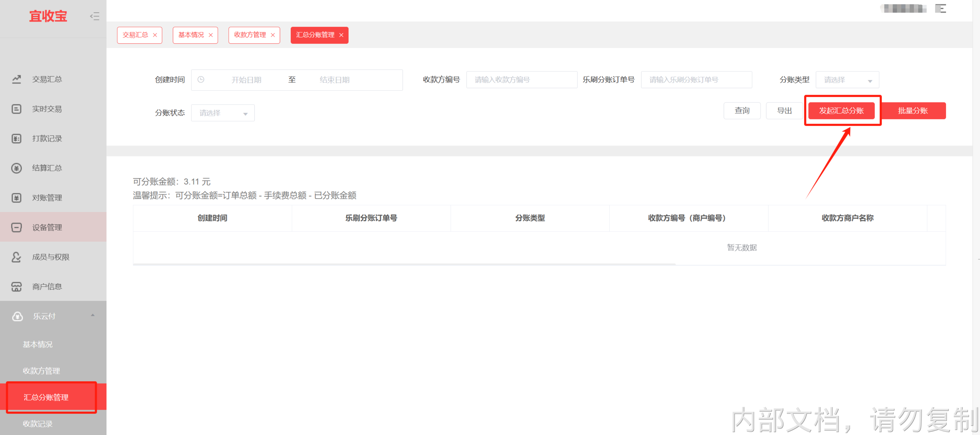This screenshot has width=980, height=435.
Task: Click the 对账管理 sidebar icon
Action: 16,198
